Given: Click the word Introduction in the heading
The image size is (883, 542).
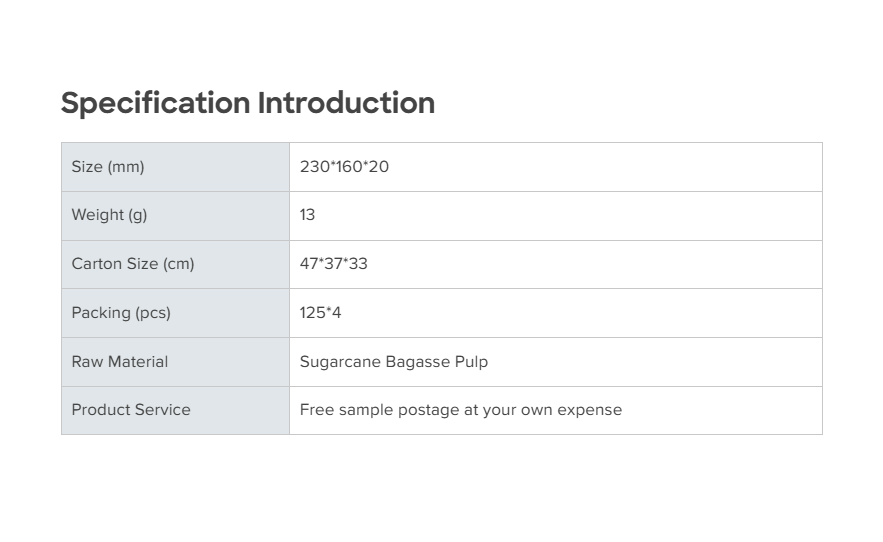Looking at the screenshot, I should 346,103.
